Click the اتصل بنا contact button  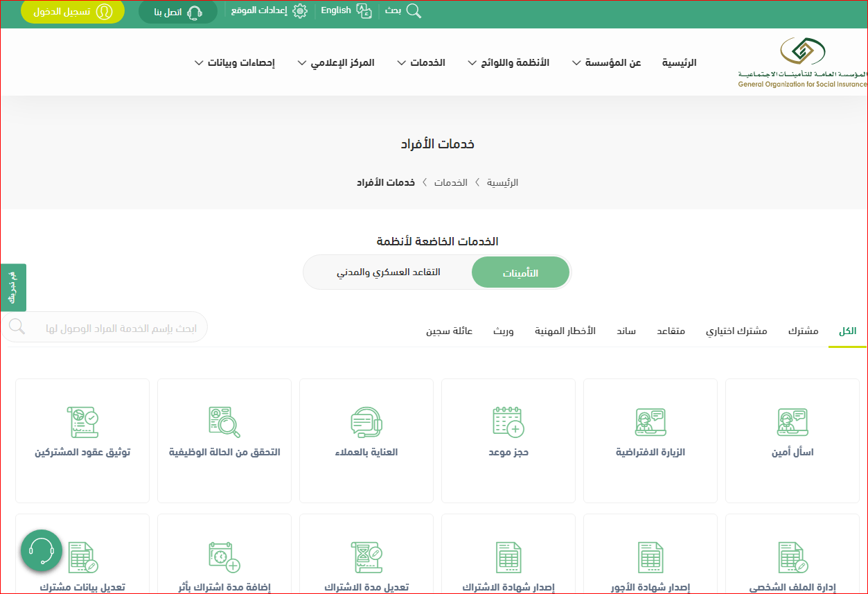178,12
